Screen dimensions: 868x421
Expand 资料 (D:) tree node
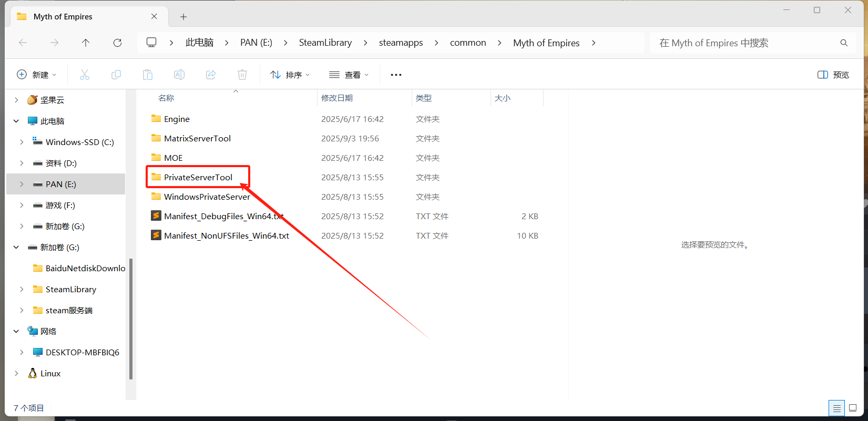point(22,163)
